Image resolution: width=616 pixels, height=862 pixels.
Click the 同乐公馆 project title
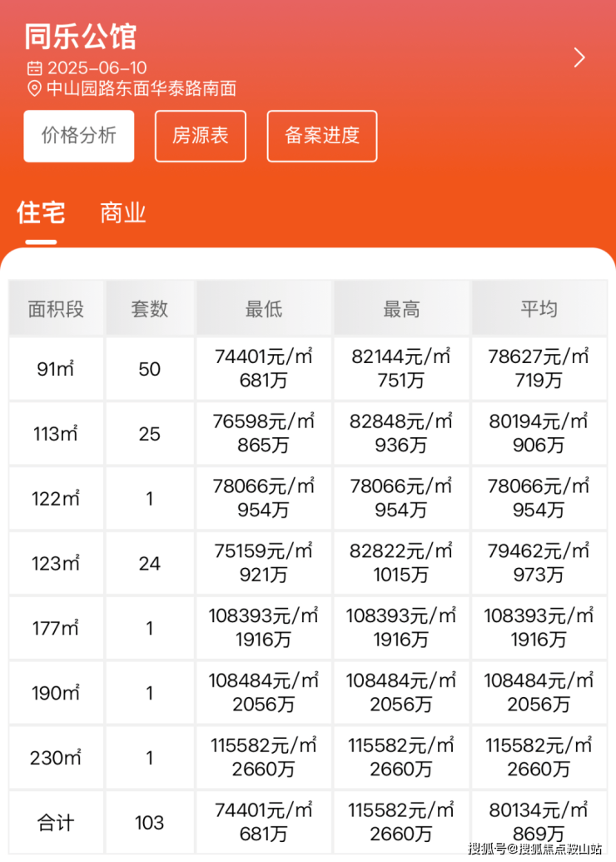point(80,36)
